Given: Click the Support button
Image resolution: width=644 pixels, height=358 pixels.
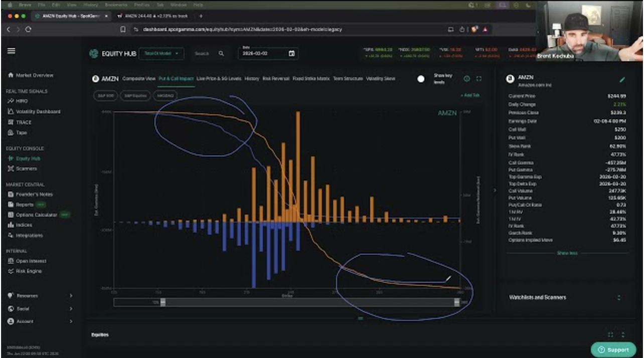Looking at the screenshot, I should click(x=613, y=349).
